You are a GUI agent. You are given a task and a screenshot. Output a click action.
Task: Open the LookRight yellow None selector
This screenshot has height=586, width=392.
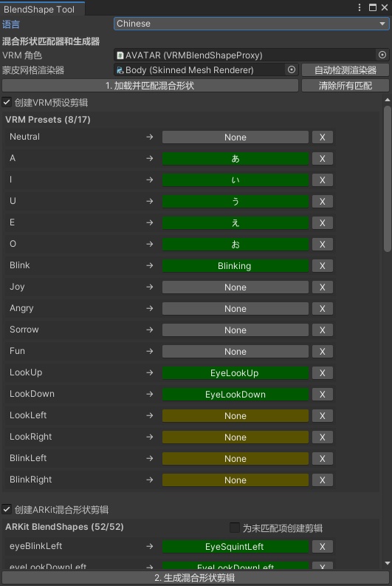[x=235, y=437]
